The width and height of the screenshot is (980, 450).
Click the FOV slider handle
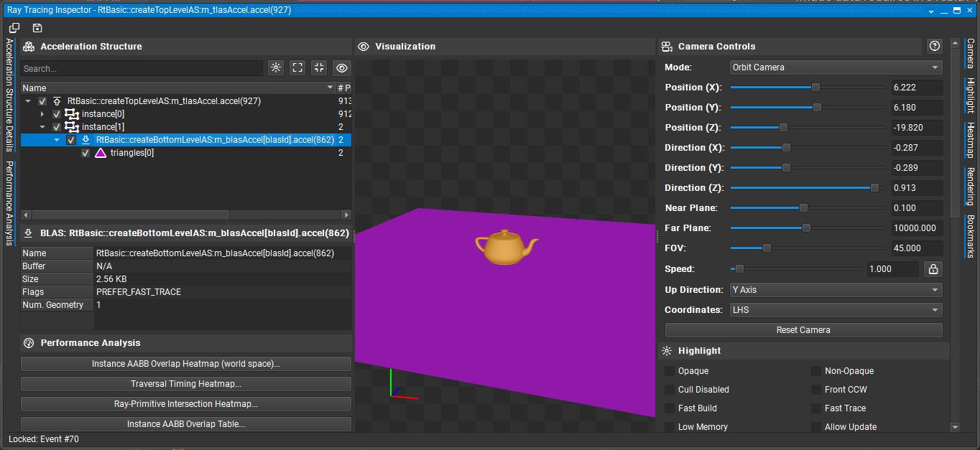pos(767,248)
